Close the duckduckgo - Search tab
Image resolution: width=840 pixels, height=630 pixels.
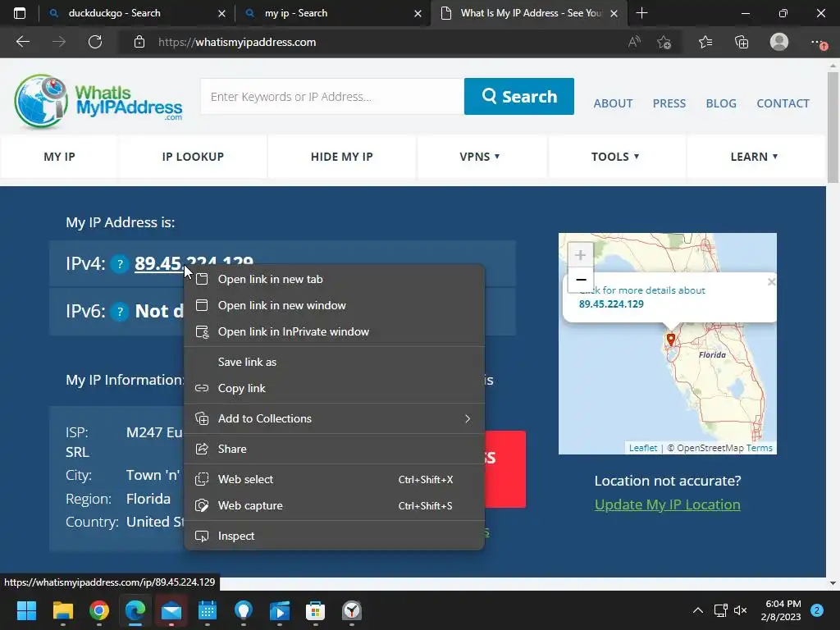coord(221,13)
